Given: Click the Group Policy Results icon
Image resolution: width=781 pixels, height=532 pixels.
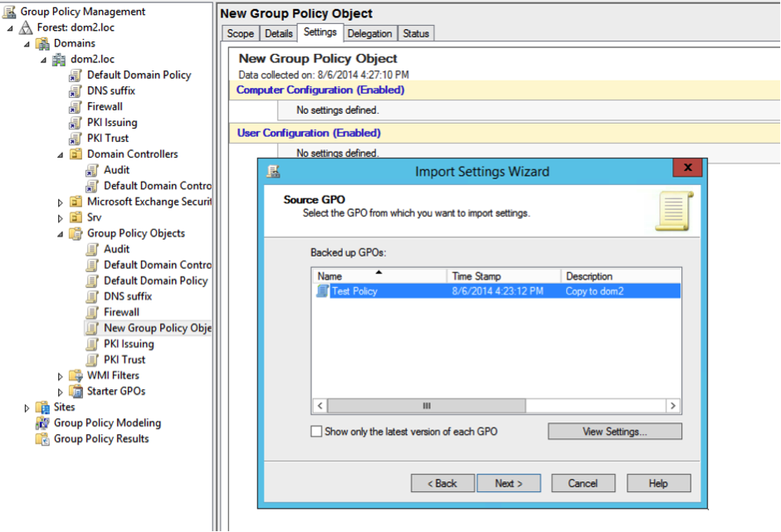Looking at the screenshot, I should 42,439.
